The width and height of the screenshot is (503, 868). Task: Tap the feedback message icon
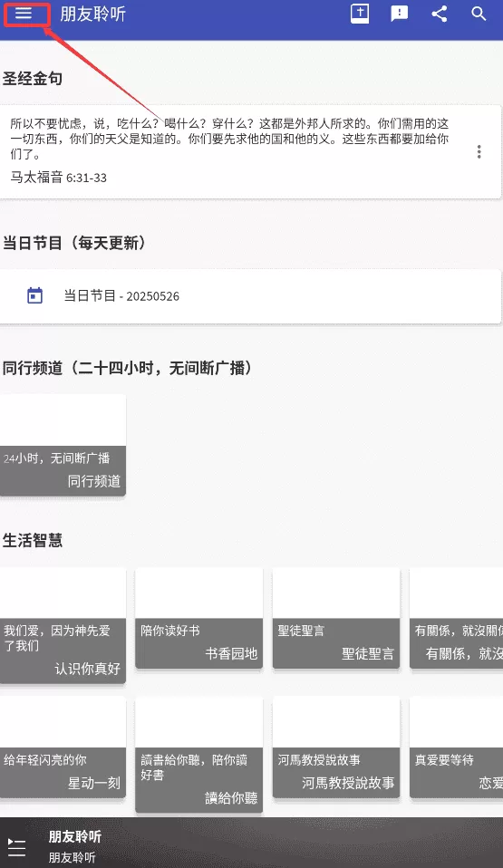[x=399, y=14]
